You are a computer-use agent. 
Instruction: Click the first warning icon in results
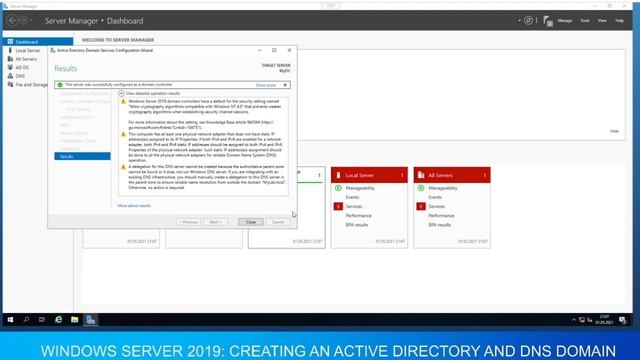pyautogui.click(x=123, y=101)
